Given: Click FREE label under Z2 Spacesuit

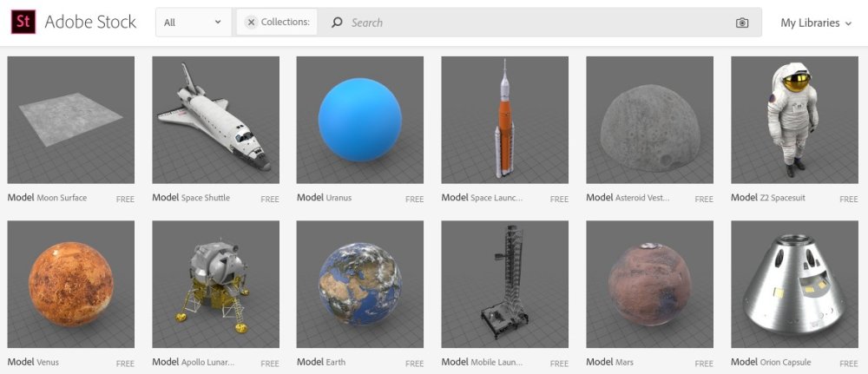Looking at the screenshot, I should click(x=849, y=200).
